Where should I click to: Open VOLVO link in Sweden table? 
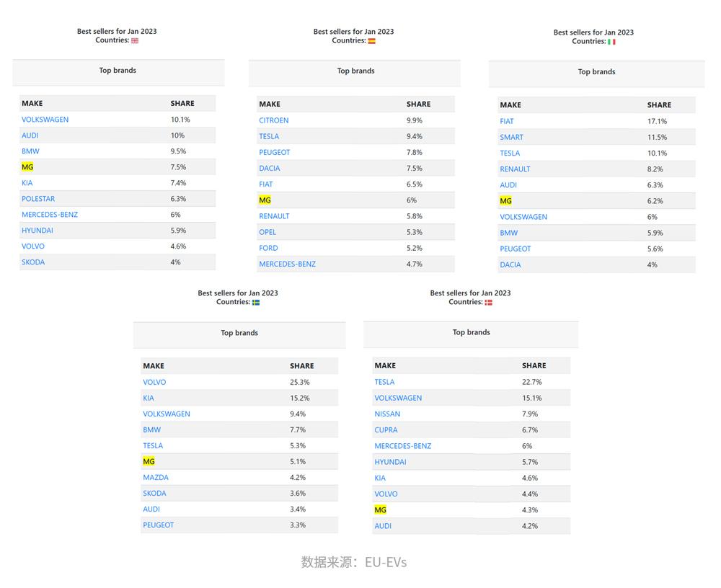[154, 382]
